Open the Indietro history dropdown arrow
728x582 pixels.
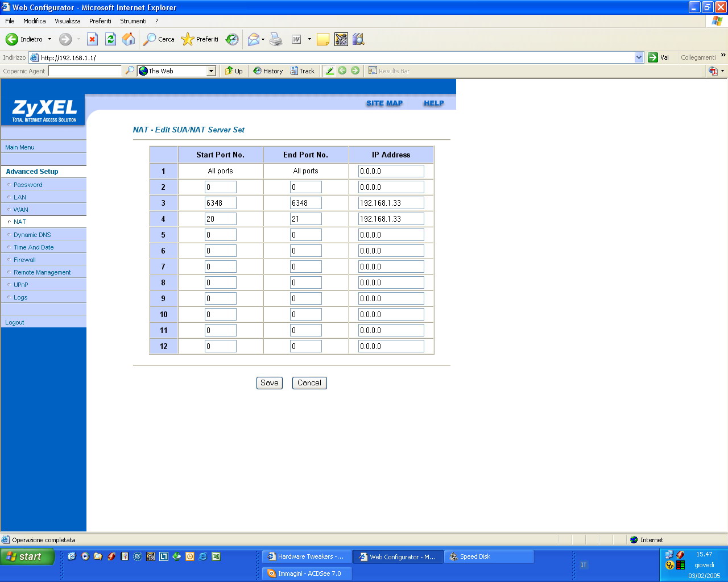coord(49,39)
